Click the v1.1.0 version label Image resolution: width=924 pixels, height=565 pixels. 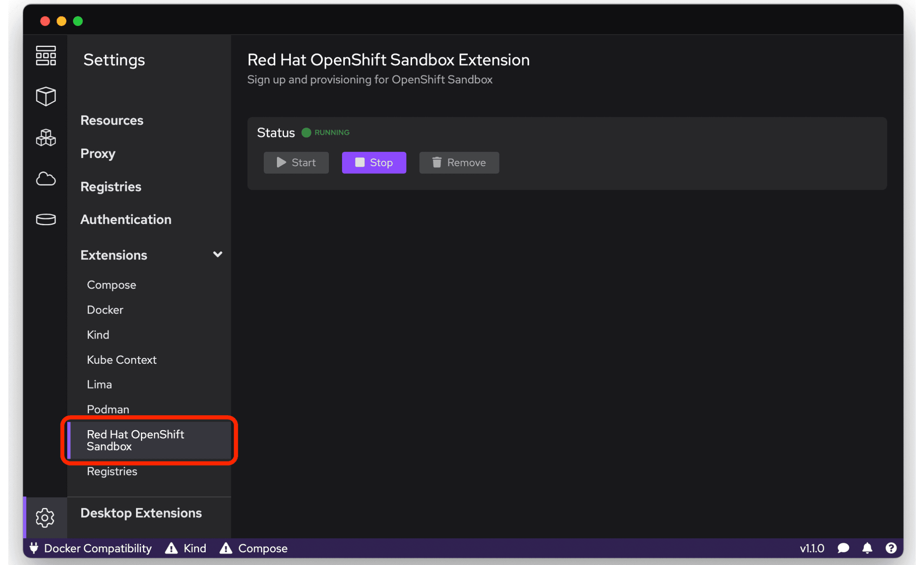[x=812, y=548]
